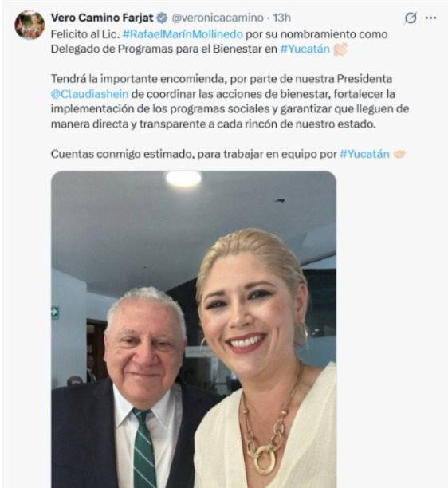Click the man's green striped tie in photo

tap(144, 448)
